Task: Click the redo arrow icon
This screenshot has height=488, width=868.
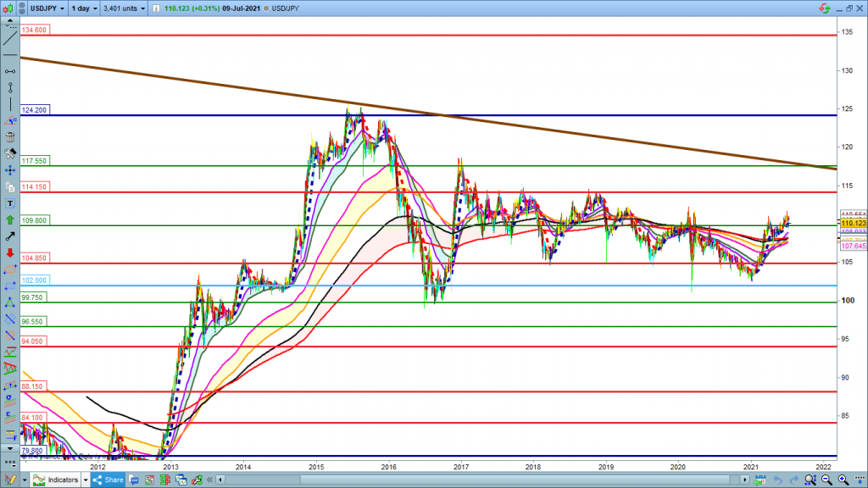Action: point(794,480)
